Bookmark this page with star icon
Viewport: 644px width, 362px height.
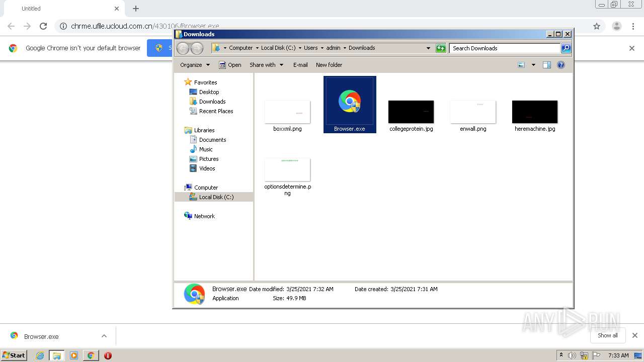pyautogui.click(x=597, y=26)
